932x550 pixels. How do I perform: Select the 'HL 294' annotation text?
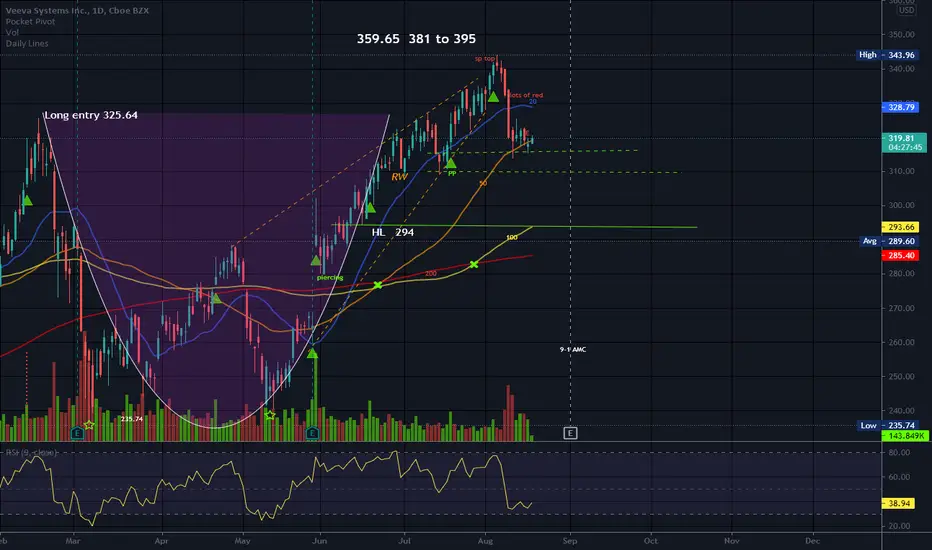pyautogui.click(x=393, y=232)
